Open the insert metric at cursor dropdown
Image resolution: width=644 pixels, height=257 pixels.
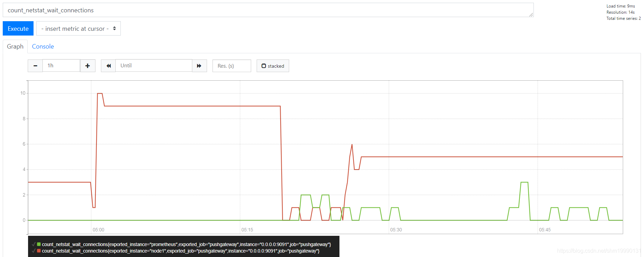[x=78, y=28]
